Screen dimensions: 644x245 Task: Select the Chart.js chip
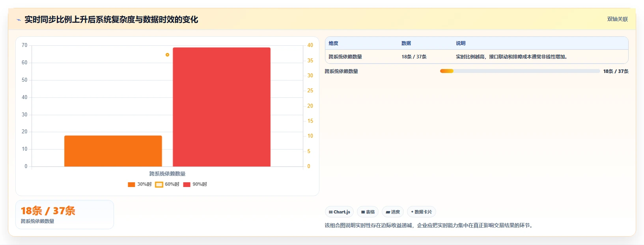(x=339, y=212)
